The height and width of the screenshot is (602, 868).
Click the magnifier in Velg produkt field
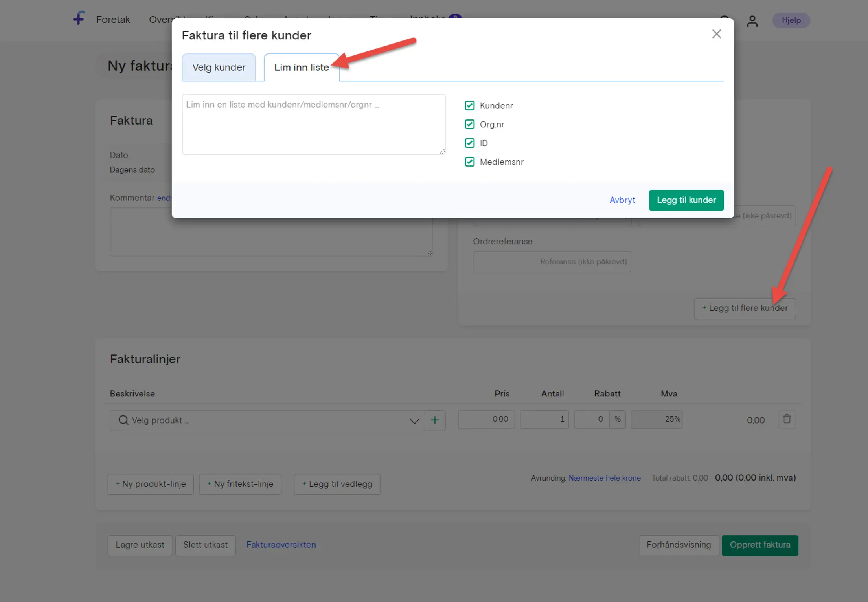point(123,420)
